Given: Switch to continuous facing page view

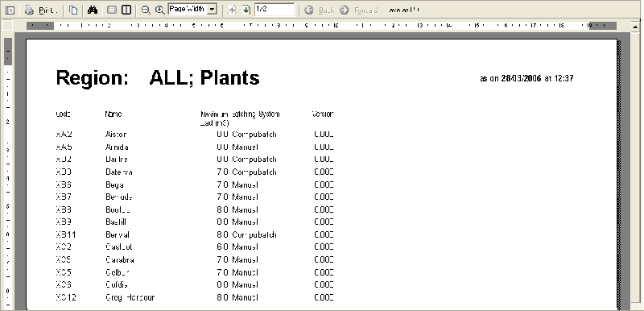Looking at the screenshot, I should (126, 10).
